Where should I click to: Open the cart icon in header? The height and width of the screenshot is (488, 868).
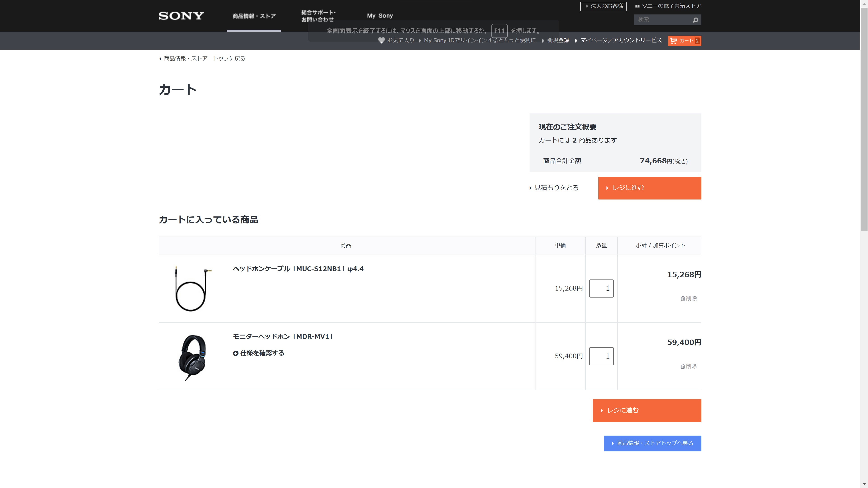coord(684,41)
